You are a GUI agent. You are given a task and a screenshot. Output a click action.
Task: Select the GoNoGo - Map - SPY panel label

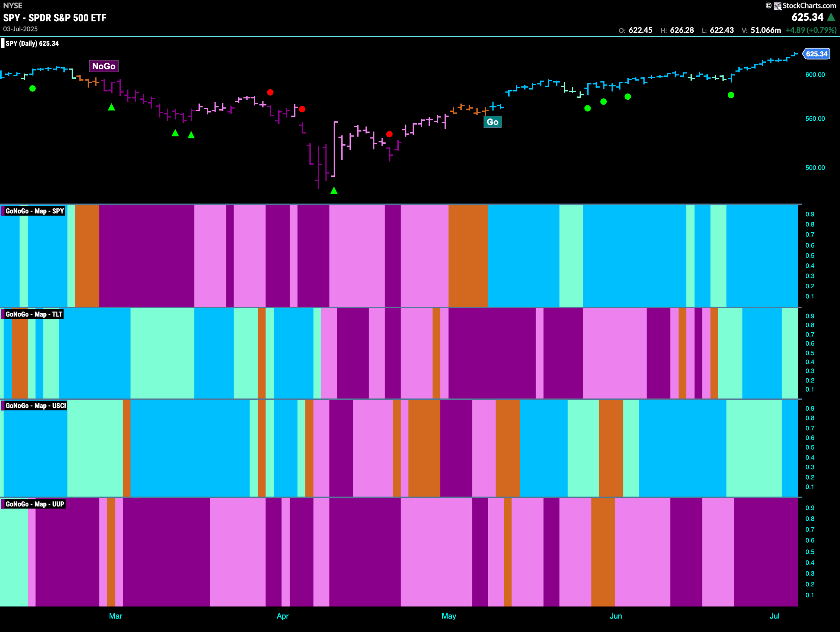(33, 211)
